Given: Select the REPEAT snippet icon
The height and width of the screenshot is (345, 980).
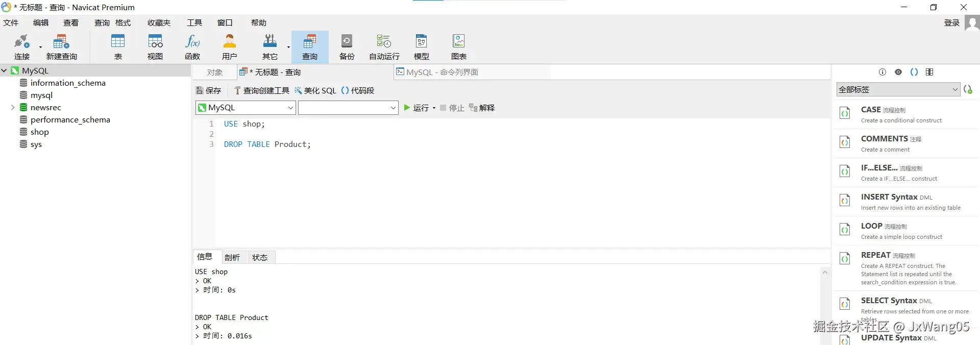Looking at the screenshot, I should [845, 259].
